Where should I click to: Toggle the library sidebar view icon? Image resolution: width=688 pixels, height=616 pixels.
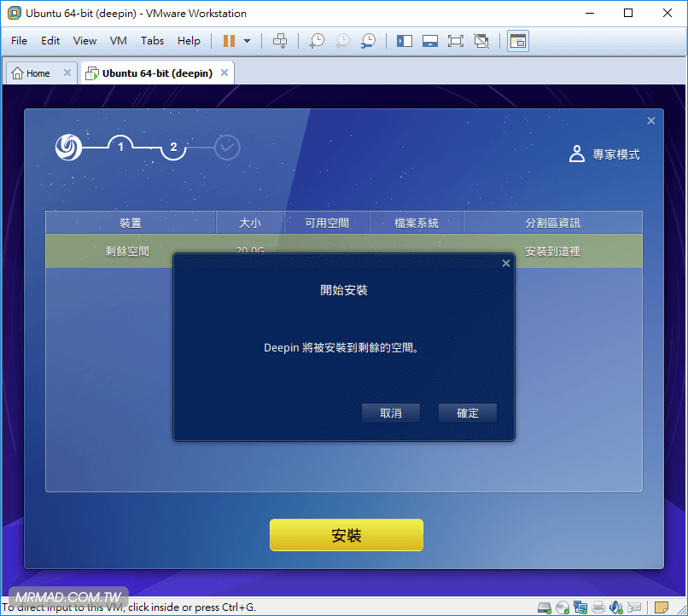pos(405,41)
